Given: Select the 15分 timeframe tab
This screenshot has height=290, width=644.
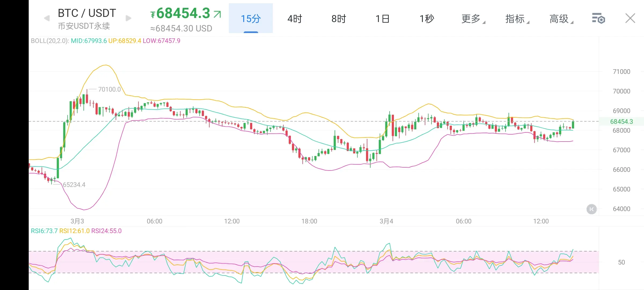Looking at the screenshot, I should pos(251,19).
